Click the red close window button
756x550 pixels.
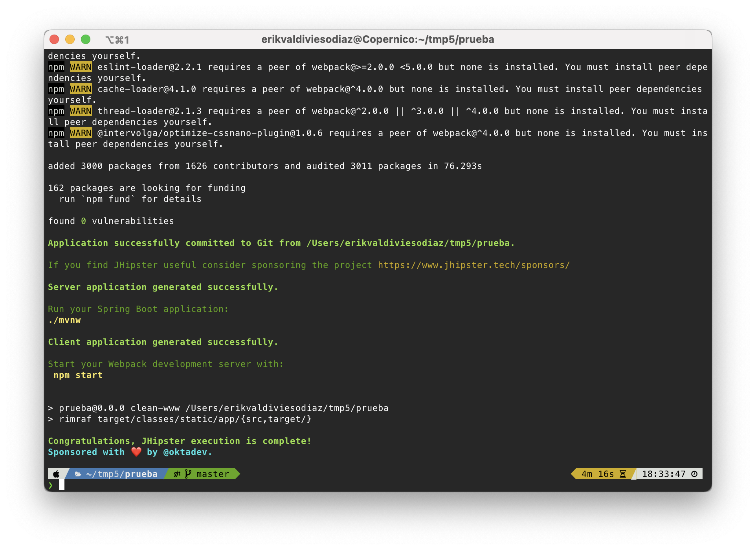(54, 39)
